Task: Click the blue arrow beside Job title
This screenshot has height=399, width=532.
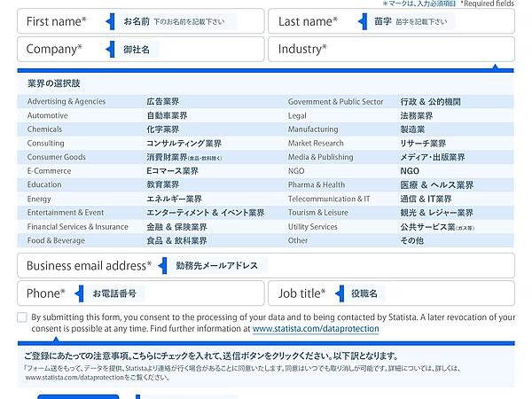Action: [x=339, y=293]
